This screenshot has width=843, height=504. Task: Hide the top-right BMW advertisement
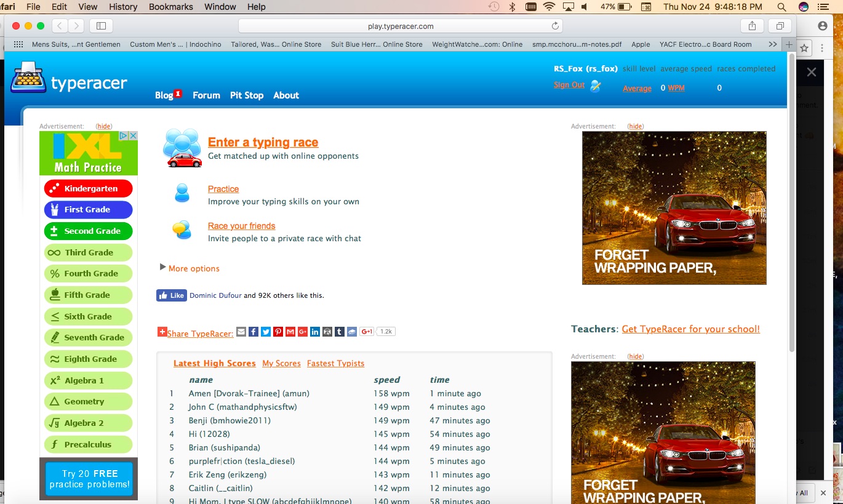(x=636, y=126)
